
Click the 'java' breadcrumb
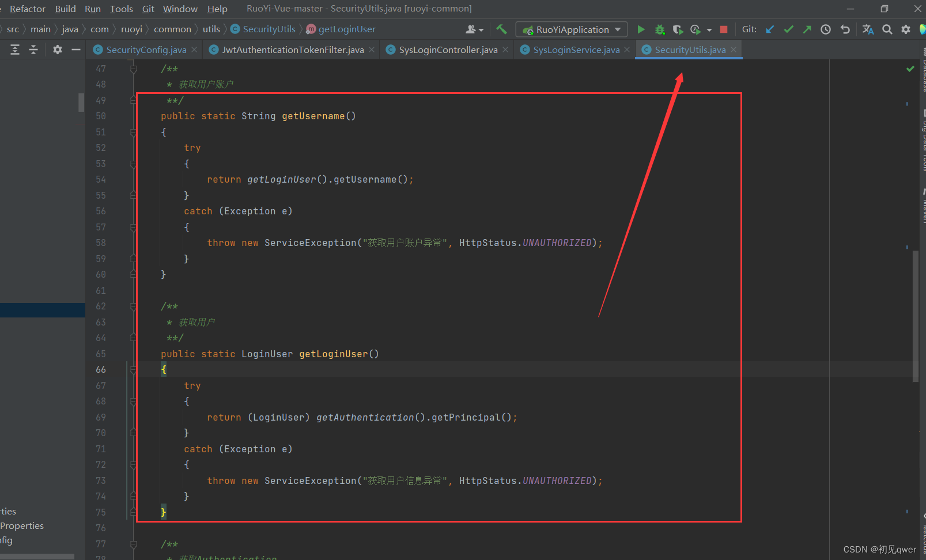point(70,29)
